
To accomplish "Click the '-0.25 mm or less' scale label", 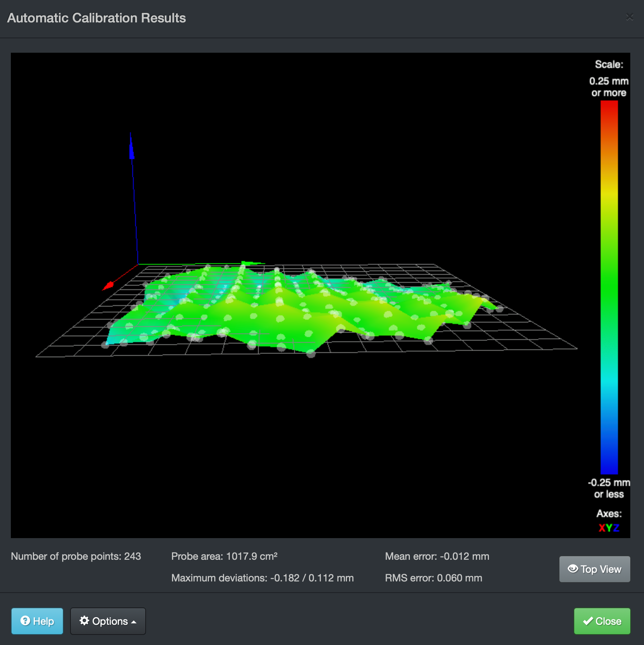I will [609, 488].
